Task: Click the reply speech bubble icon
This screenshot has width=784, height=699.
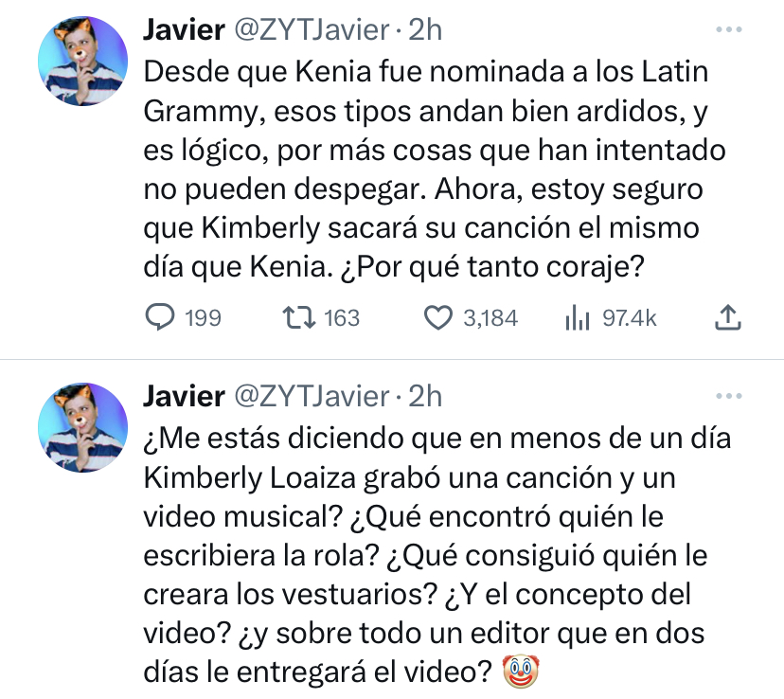Action: click(159, 318)
